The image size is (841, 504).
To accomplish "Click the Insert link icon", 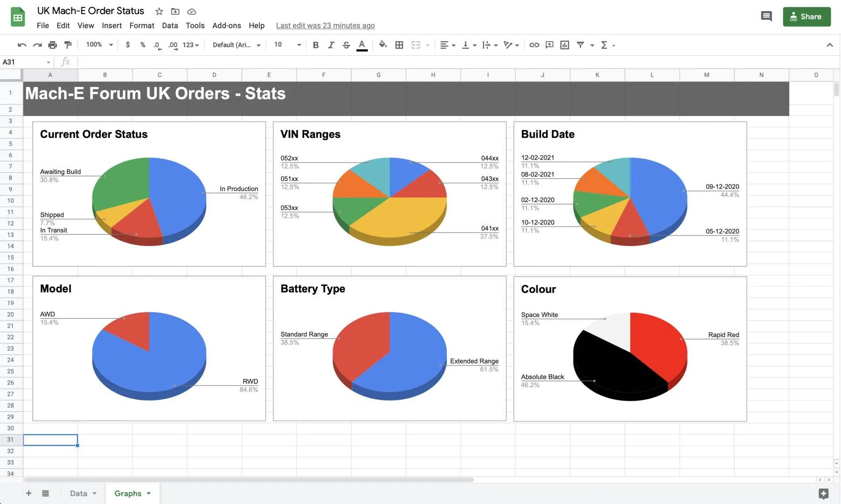I will (534, 45).
